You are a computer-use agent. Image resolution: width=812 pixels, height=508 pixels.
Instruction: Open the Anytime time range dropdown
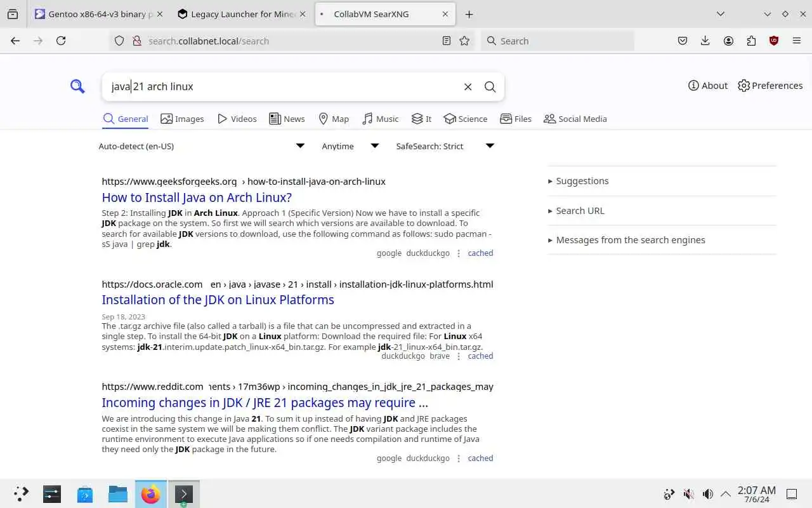[x=350, y=146]
